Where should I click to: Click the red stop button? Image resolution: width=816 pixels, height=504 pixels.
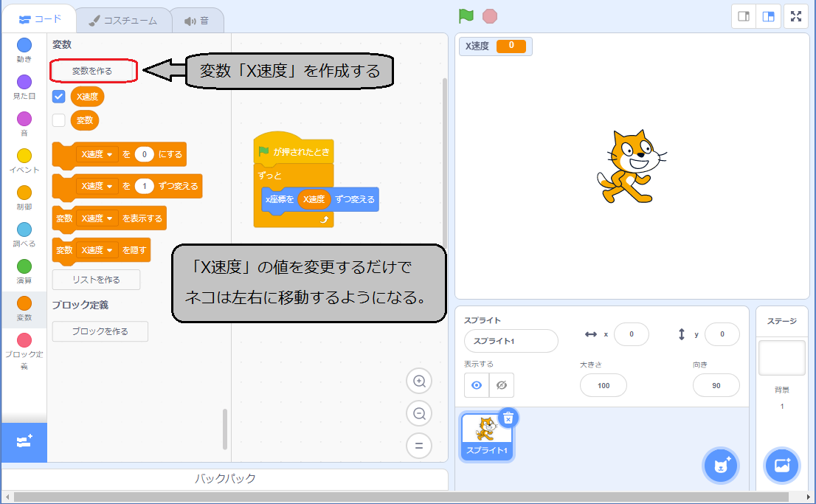(490, 16)
